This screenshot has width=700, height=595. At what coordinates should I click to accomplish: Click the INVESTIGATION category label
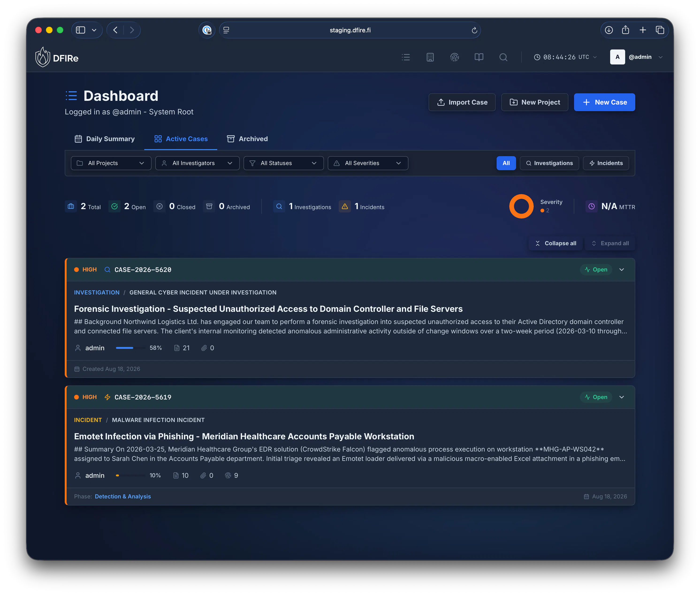click(x=97, y=292)
